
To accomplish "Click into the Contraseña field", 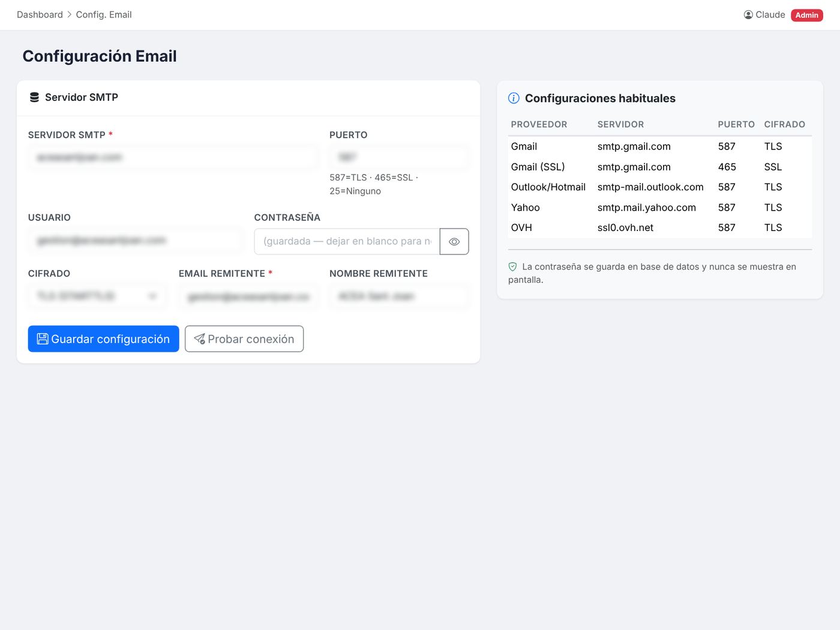I will click(x=347, y=241).
